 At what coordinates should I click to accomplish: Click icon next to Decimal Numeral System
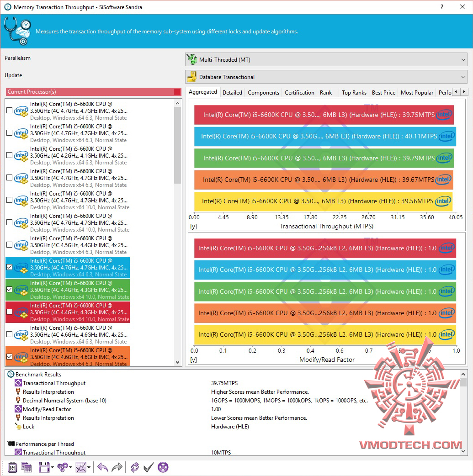click(18, 401)
